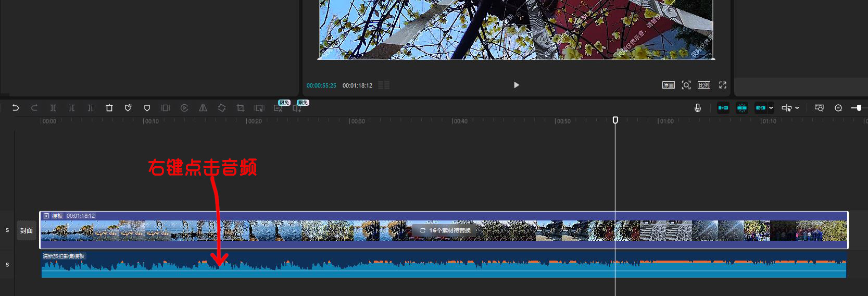
Task: Delete the selected clip with trash icon
Action: (109, 108)
